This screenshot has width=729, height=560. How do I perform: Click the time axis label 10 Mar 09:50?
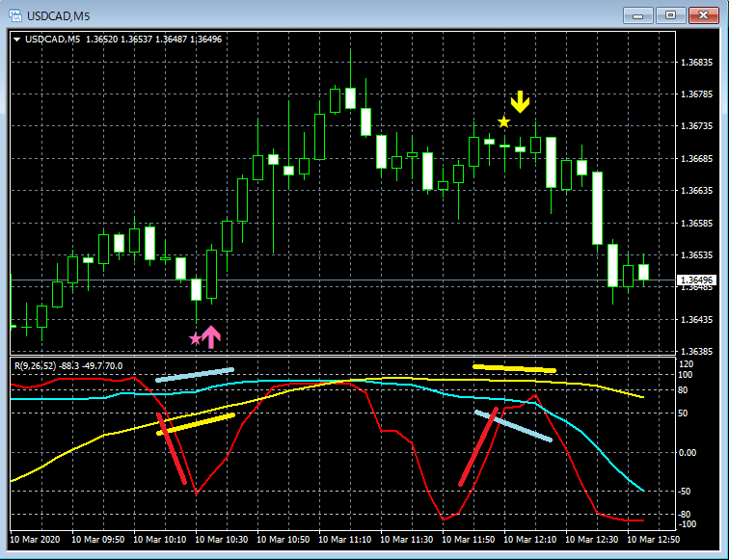click(x=98, y=540)
